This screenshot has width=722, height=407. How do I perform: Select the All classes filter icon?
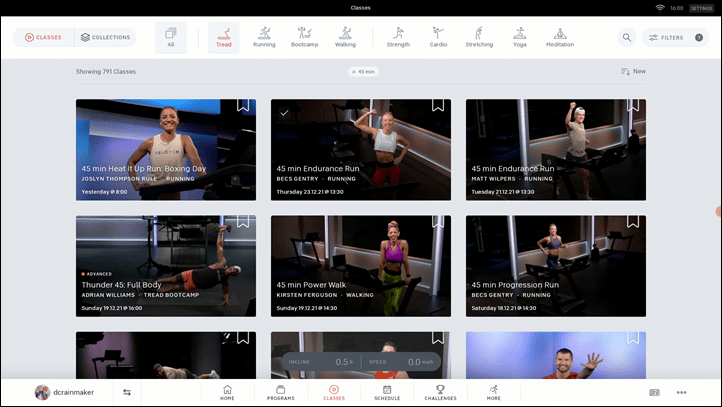(171, 37)
